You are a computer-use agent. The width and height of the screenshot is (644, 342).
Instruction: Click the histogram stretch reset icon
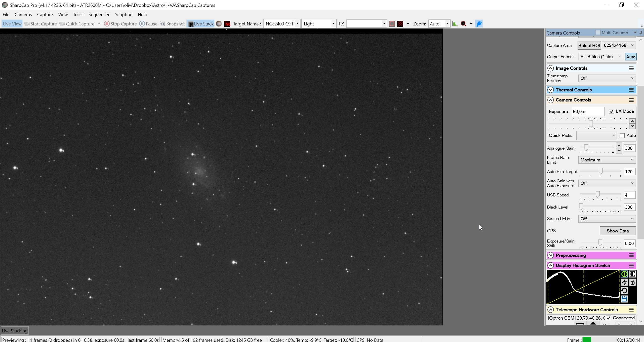tap(624, 291)
